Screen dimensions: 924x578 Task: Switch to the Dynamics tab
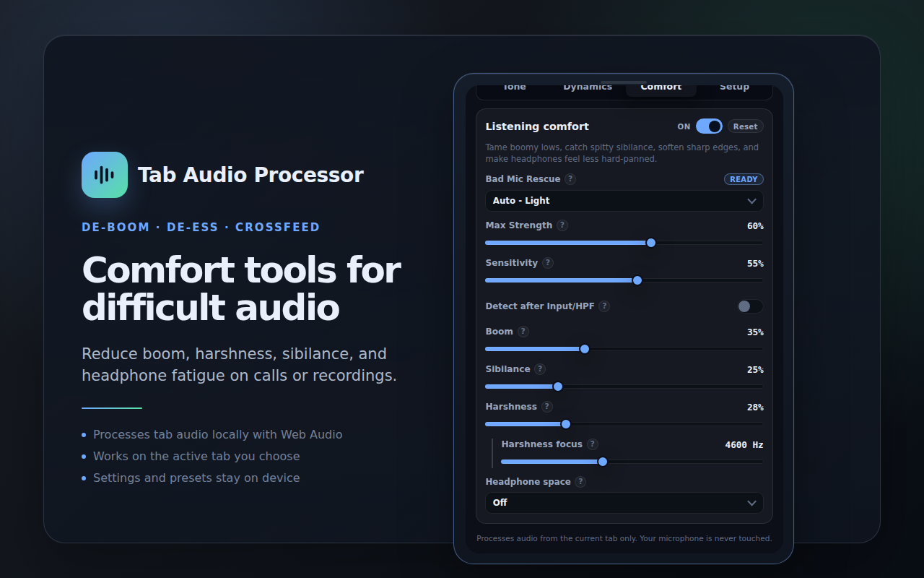(588, 87)
